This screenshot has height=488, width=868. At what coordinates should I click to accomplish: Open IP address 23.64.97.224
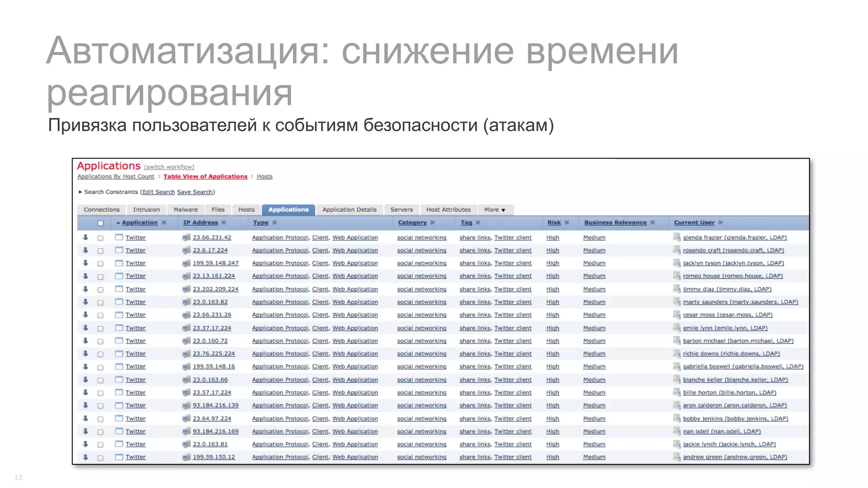click(212, 419)
